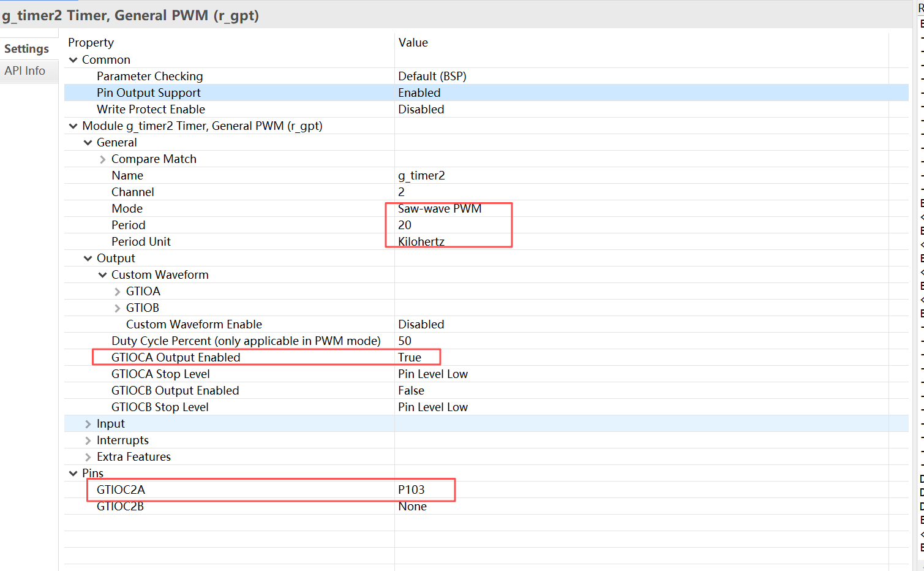Toggle GTIOCB Output Enabled value False
This screenshot has height=571, width=924.
tap(411, 390)
